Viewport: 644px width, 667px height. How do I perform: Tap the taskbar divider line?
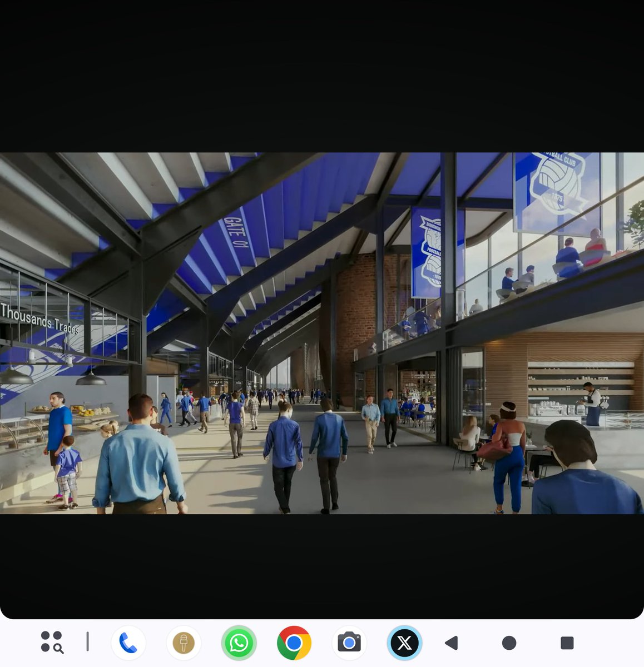pyautogui.click(x=87, y=642)
